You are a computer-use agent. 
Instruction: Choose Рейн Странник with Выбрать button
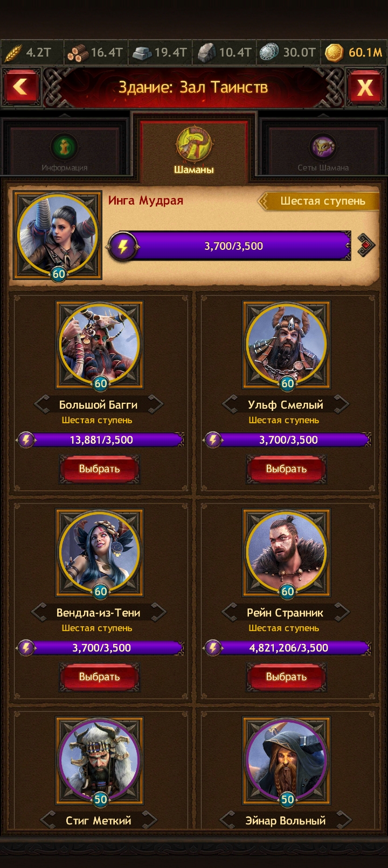click(x=286, y=676)
